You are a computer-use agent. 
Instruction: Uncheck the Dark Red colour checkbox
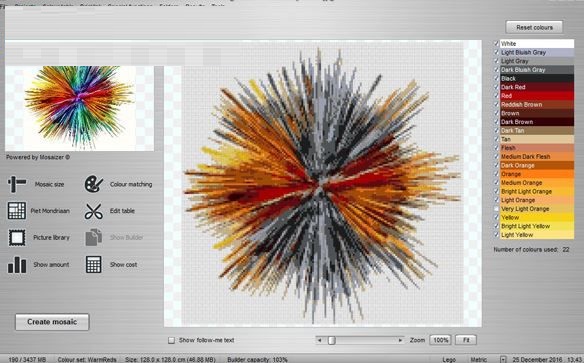496,87
